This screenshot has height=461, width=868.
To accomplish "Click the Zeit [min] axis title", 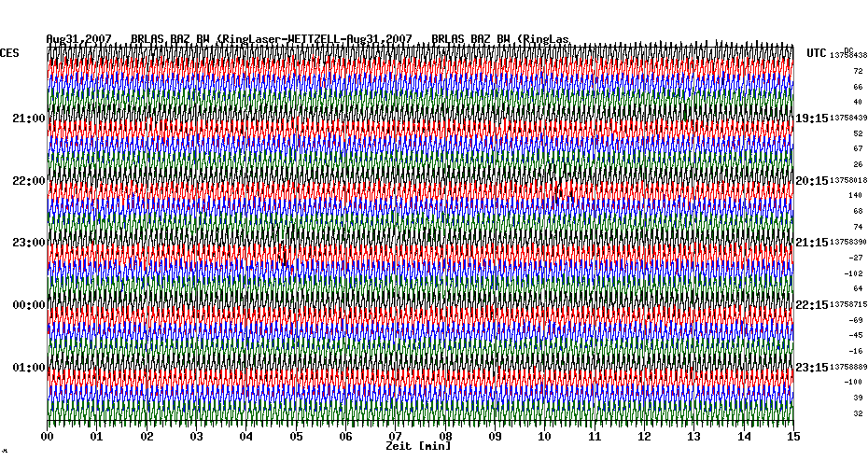I will coord(418,447).
